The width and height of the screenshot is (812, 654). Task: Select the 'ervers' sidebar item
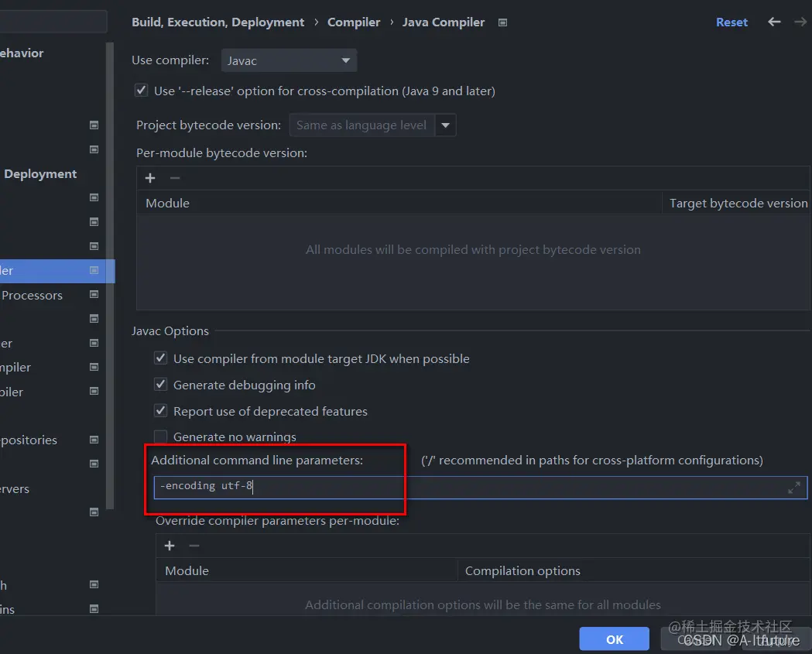coord(15,489)
